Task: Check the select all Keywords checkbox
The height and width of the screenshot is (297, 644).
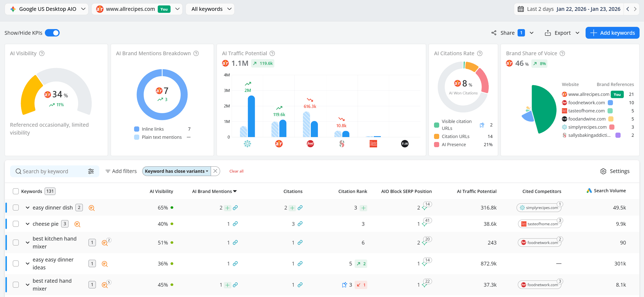Action: click(x=16, y=191)
